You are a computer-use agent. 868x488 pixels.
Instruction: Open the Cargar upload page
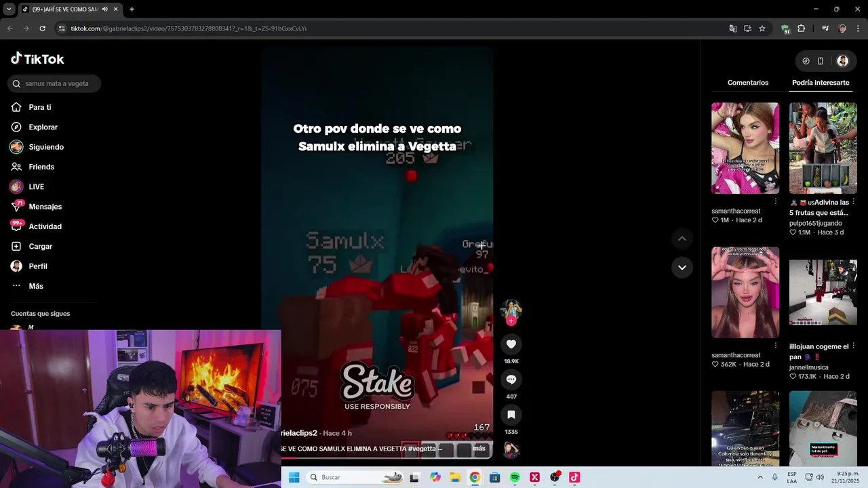tap(31, 246)
